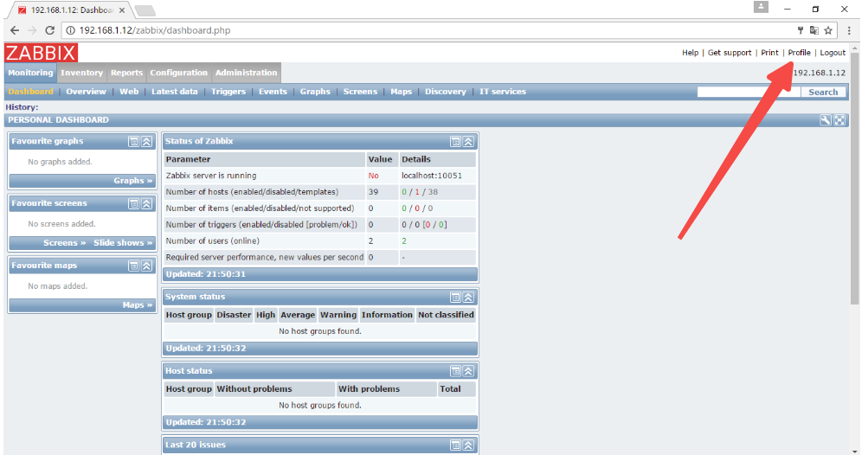Collapse the Host status widget
Viewport: 868px width, 455px height.
pos(468,371)
